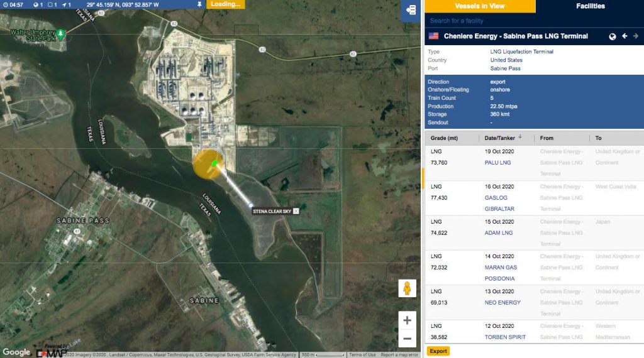Click the facility title Cheniere Energy - Sabine Pass
The width and height of the screenshot is (644, 358).
(516, 36)
